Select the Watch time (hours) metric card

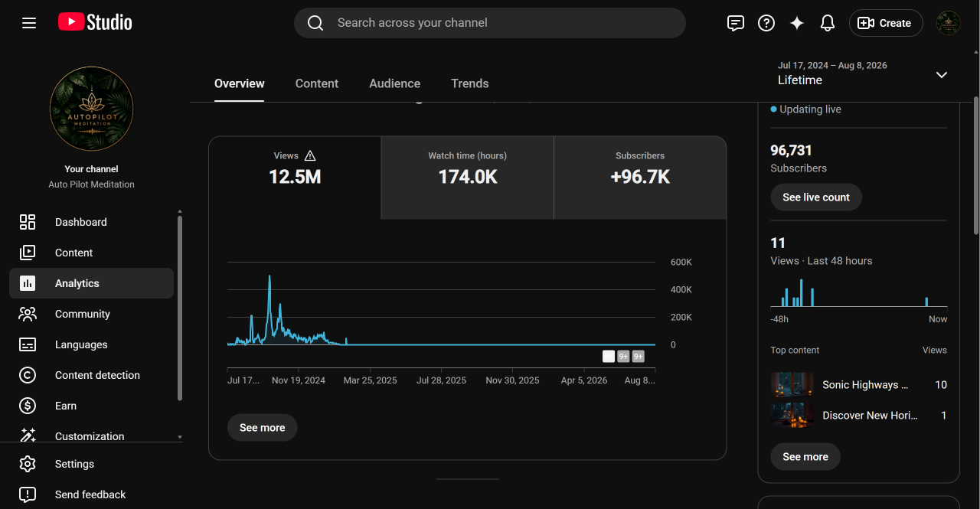tap(467, 178)
